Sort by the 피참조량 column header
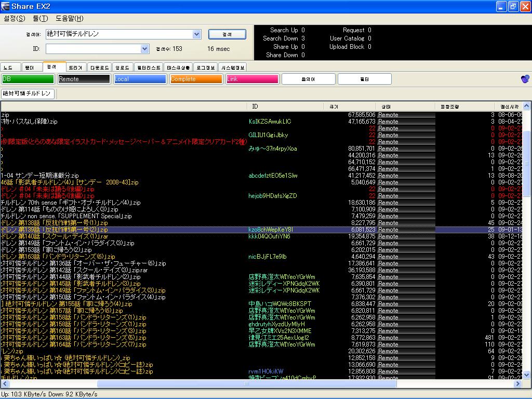 (464, 107)
